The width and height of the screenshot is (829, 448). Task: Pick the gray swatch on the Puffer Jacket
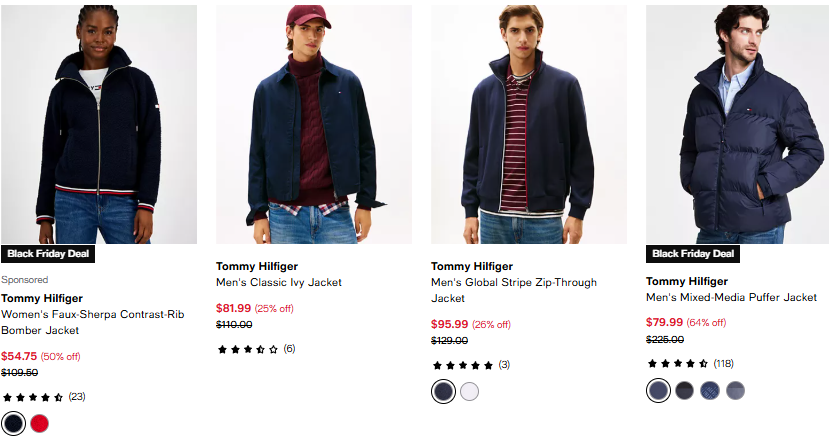click(736, 390)
